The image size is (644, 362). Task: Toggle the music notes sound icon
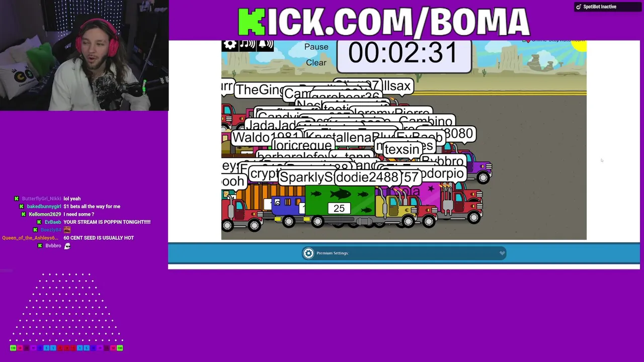(248, 45)
